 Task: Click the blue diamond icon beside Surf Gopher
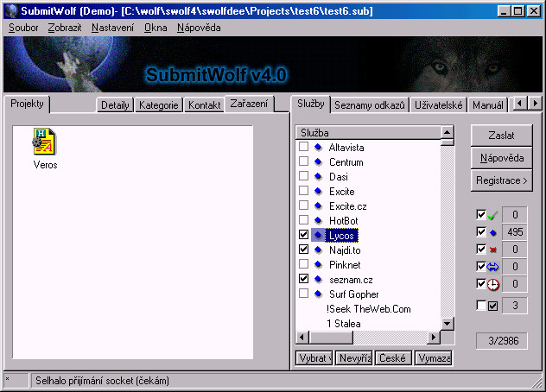coord(318,294)
